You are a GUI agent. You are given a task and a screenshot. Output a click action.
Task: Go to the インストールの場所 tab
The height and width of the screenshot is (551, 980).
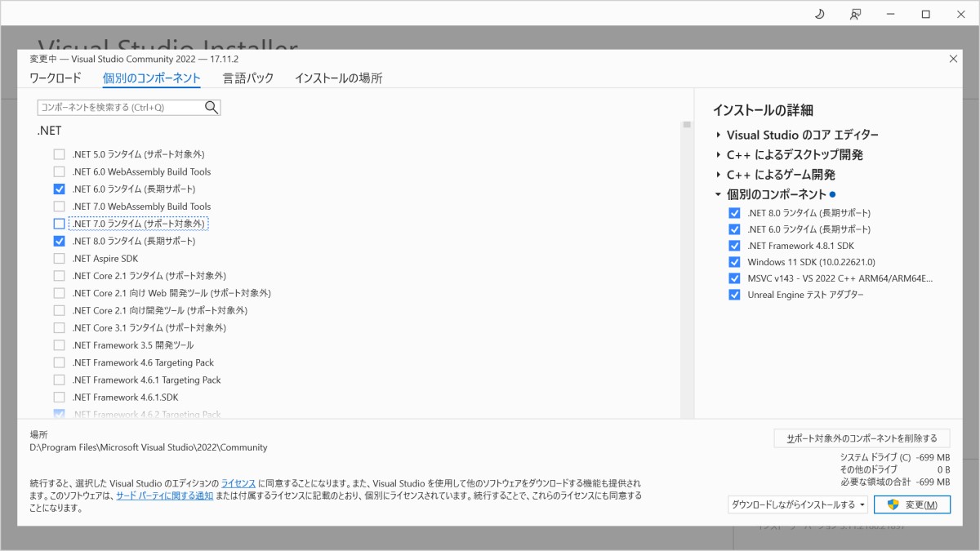pyautogui.click(x=338, y=78)
